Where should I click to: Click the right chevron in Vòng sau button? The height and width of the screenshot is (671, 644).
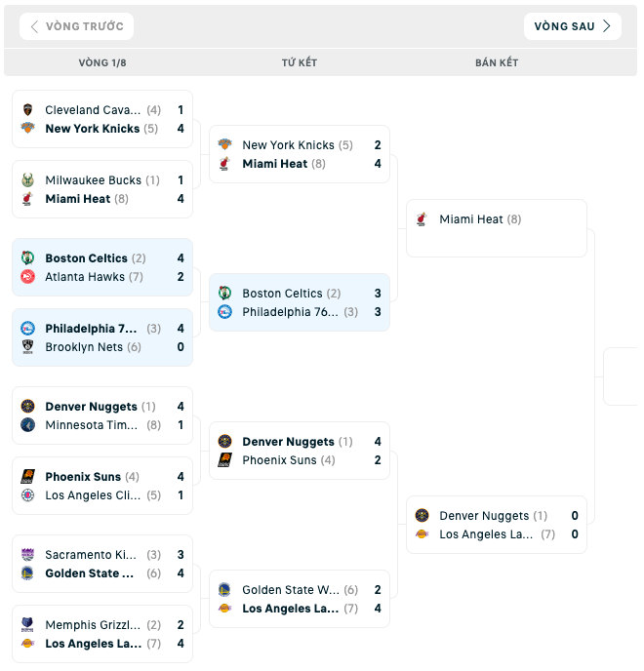(607, 26)
